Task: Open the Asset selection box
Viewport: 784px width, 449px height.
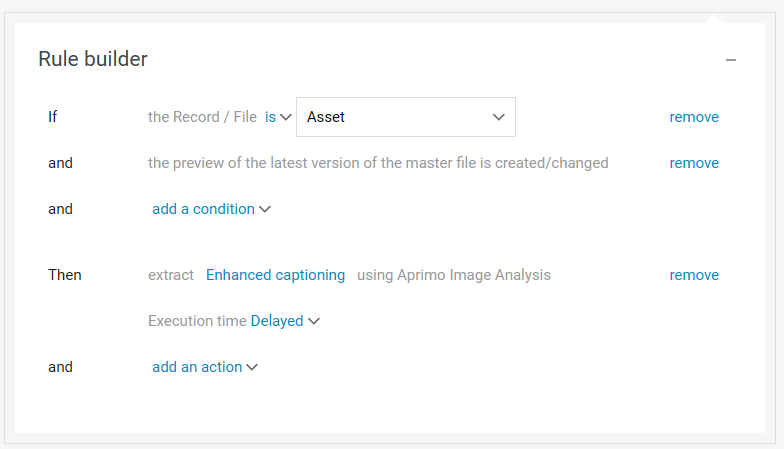Action: point(405,117)
